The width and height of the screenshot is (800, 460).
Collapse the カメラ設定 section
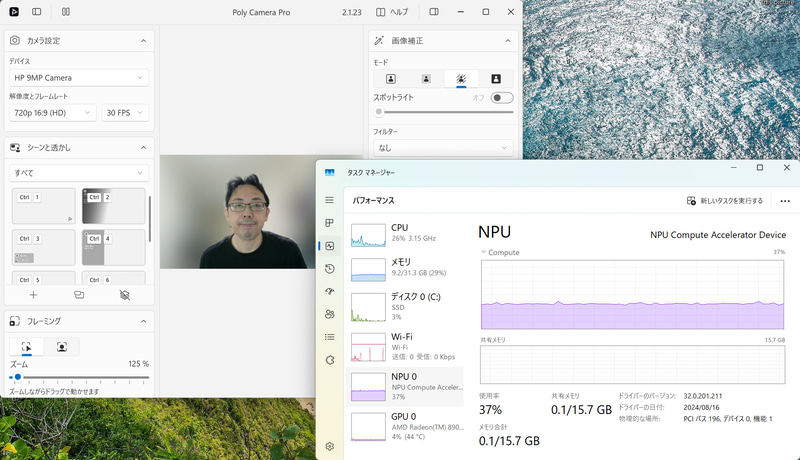point(143,41)
